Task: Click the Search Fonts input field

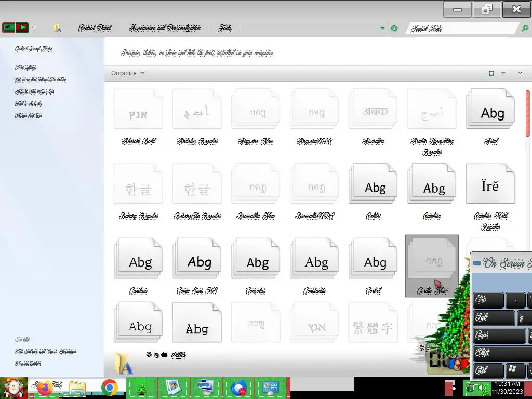Action: [x=462, y=29]
